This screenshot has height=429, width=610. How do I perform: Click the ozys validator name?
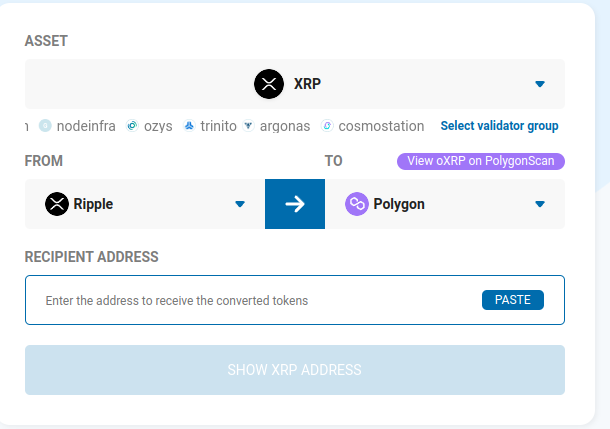158,127
